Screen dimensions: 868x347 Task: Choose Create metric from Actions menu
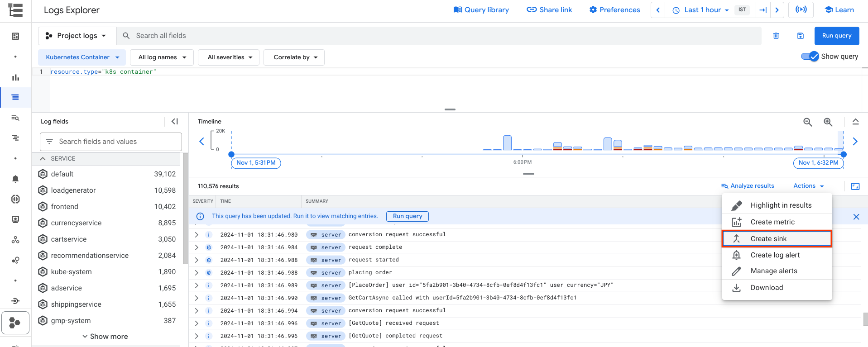point(777,222)
